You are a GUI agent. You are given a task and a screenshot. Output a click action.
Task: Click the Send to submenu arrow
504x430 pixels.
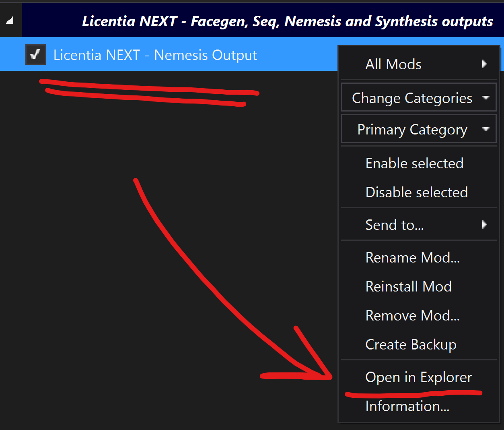[x=484, y=225]
